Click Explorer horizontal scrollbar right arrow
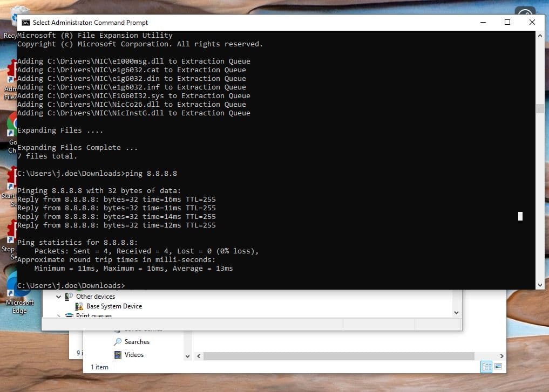This screenshot has height=392, width=549. pos(501,356)
